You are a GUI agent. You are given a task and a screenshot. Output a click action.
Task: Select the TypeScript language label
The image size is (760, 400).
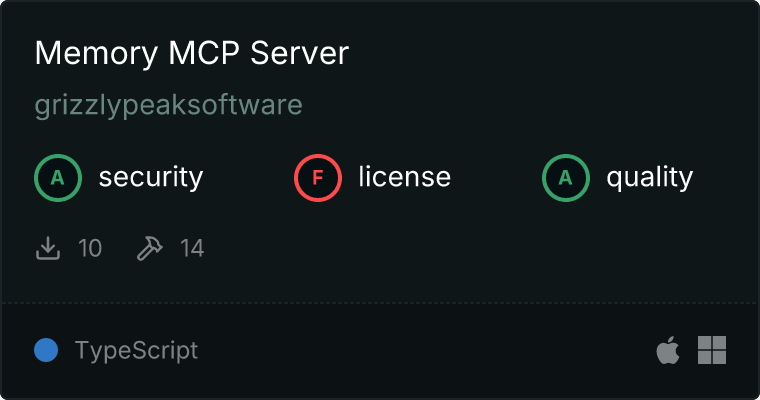tap(136, 351)
